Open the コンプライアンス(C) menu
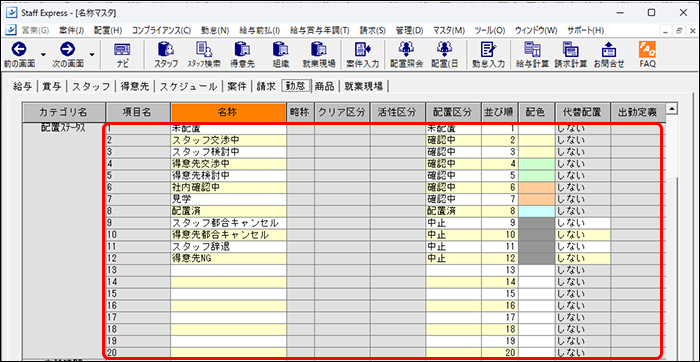The image size is (700, 362). click(x=161, y=30)
